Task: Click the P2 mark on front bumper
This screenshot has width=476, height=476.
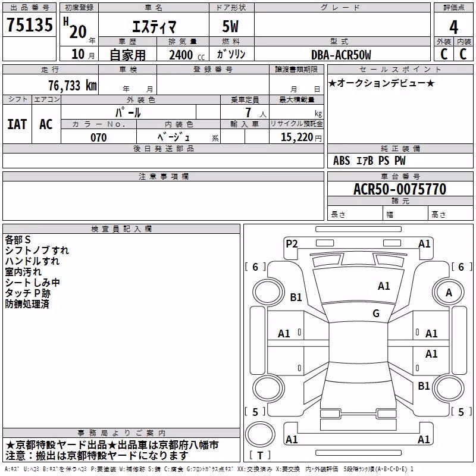Action: coord(292,244)
